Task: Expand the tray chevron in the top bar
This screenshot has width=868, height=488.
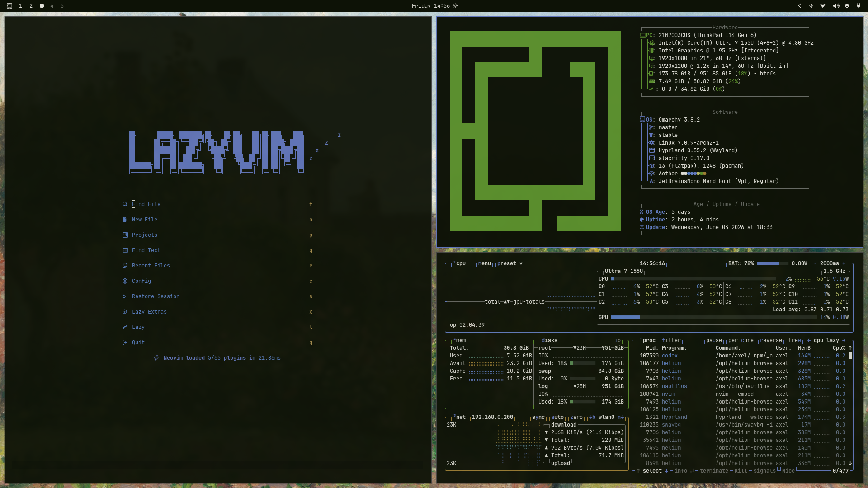Action: 799,6
